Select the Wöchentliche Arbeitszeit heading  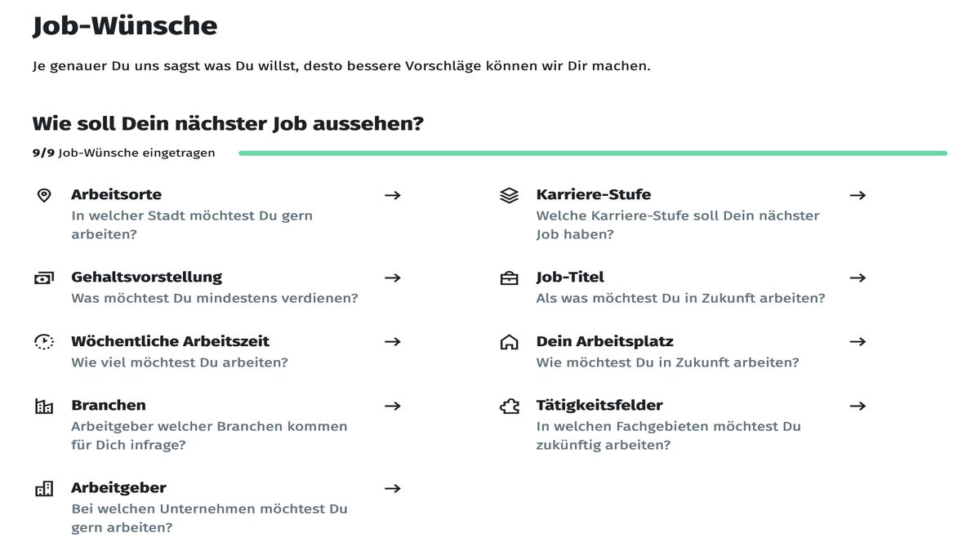pos(170,341)
